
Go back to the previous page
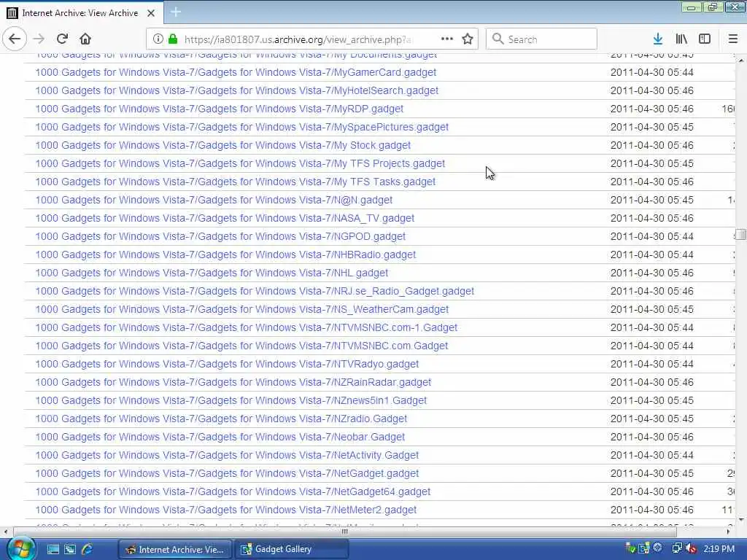(x=15, y=39)
